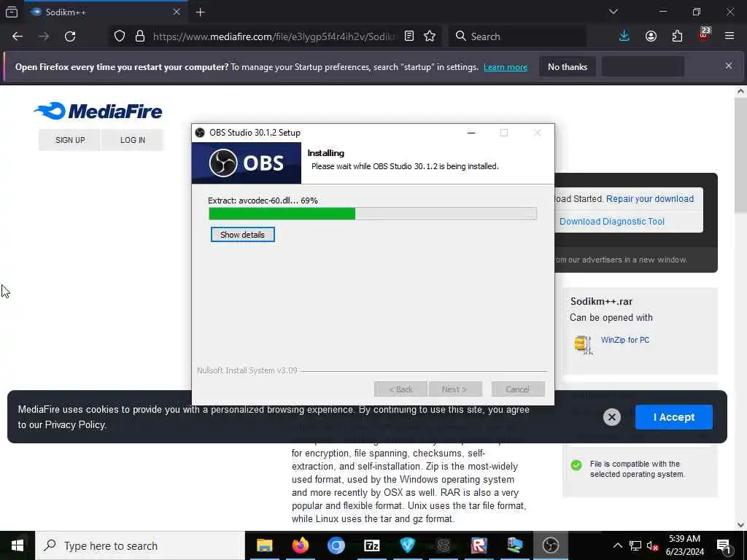Bookmark this page with the star icon
Viewport: 747px width, 560px height.
click(430, 36)
